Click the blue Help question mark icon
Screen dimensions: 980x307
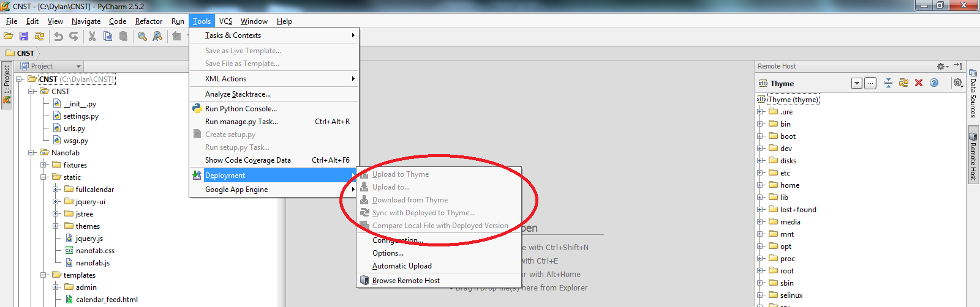[934, 83]
